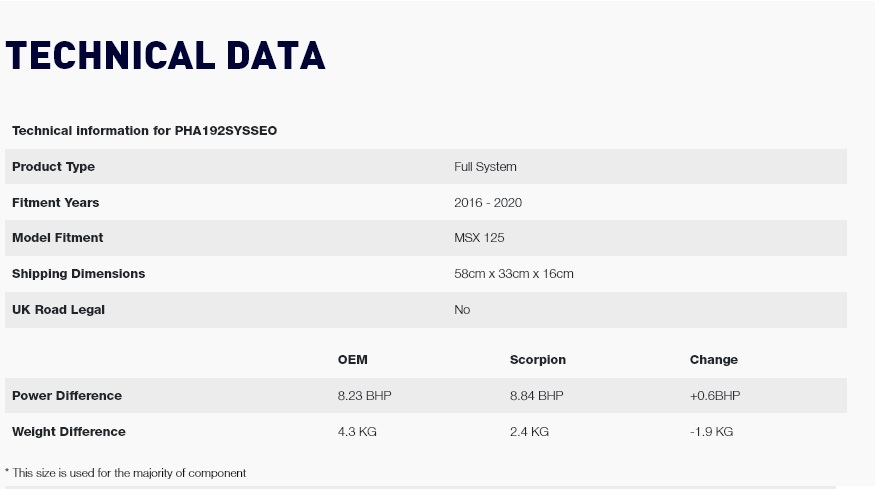Click the size footnote text below table
This screenshot has width=893, height=489.
125,473
